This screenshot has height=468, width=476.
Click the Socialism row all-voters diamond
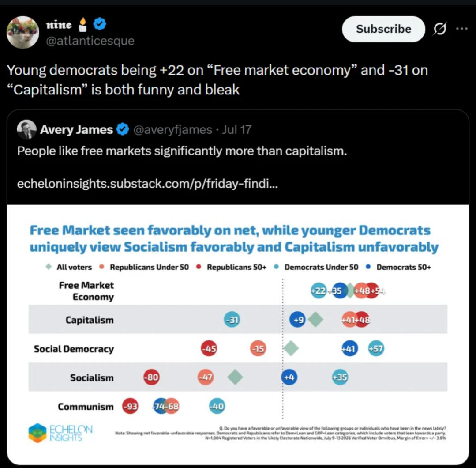click(x=235, y=377)
